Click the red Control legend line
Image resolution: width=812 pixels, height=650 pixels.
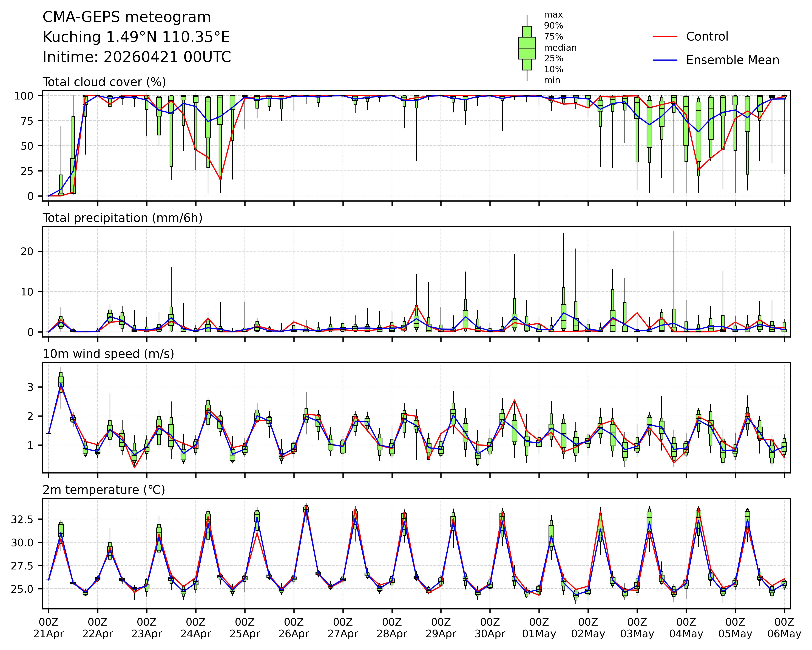665,36
